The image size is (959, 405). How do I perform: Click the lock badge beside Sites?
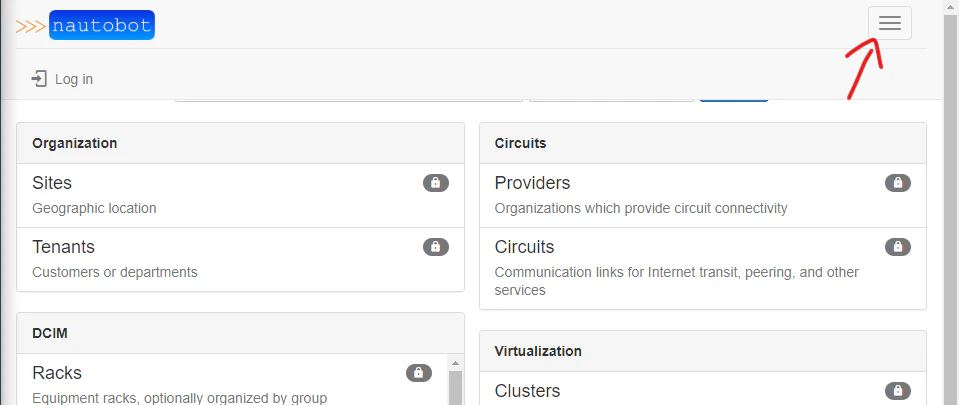tap(435, 182)
